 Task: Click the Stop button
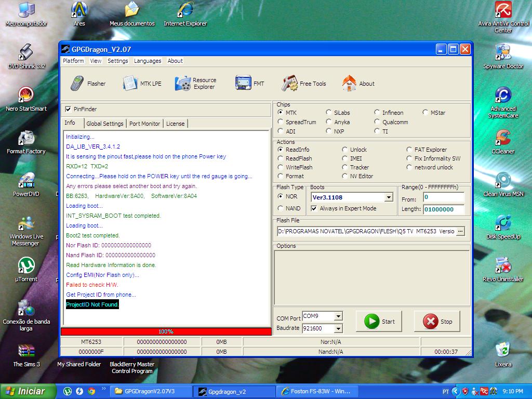[437, 321]
